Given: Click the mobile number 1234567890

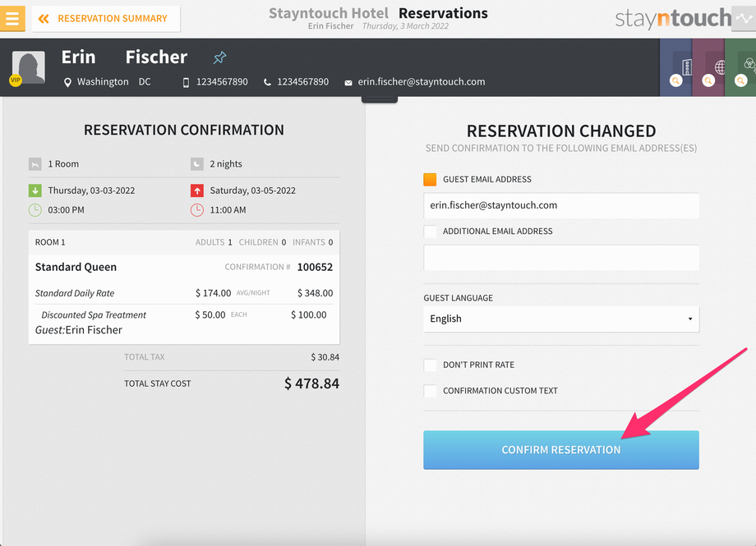Looking at the screenshot, I should [x=222, y=82].
